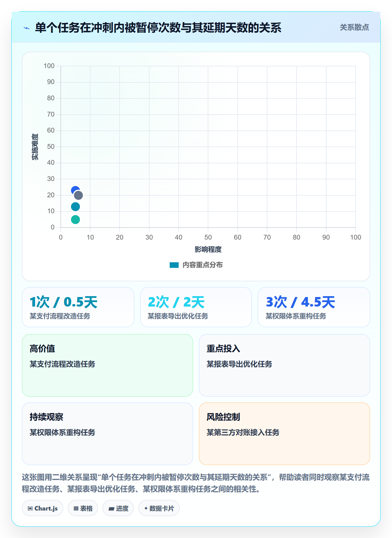The image size is (392, 538).
Task: Click the 实施难度 y-axis title
Action: click(x=35, y=147)
